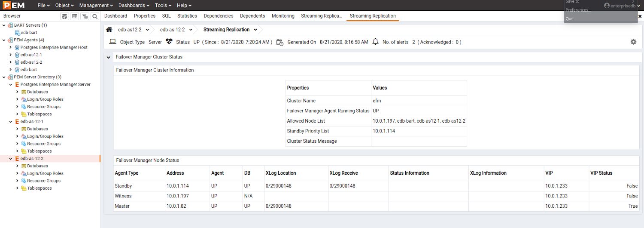This screenshot has width=644, height=228.
Task: Collapse the PEM Server Directory node
Action: pos(4,77)
